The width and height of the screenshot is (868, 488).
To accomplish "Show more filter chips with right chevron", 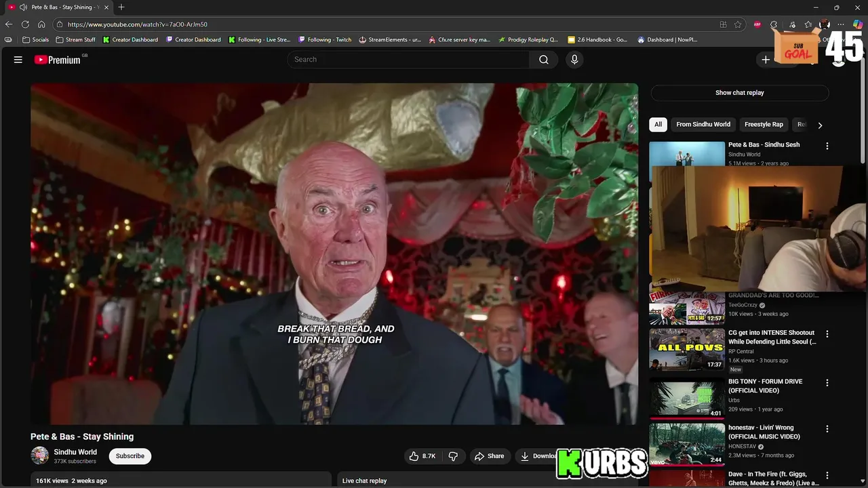I will [820, 125].
